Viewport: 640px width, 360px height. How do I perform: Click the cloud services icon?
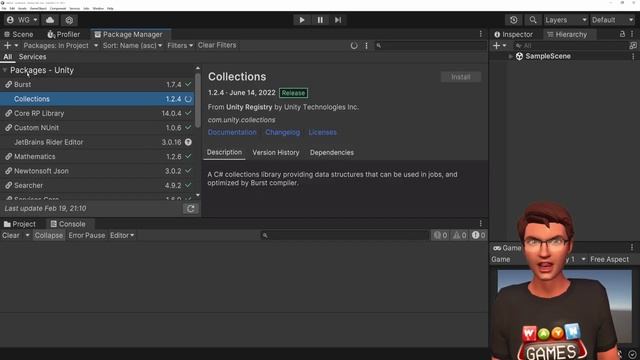[50, 20]
